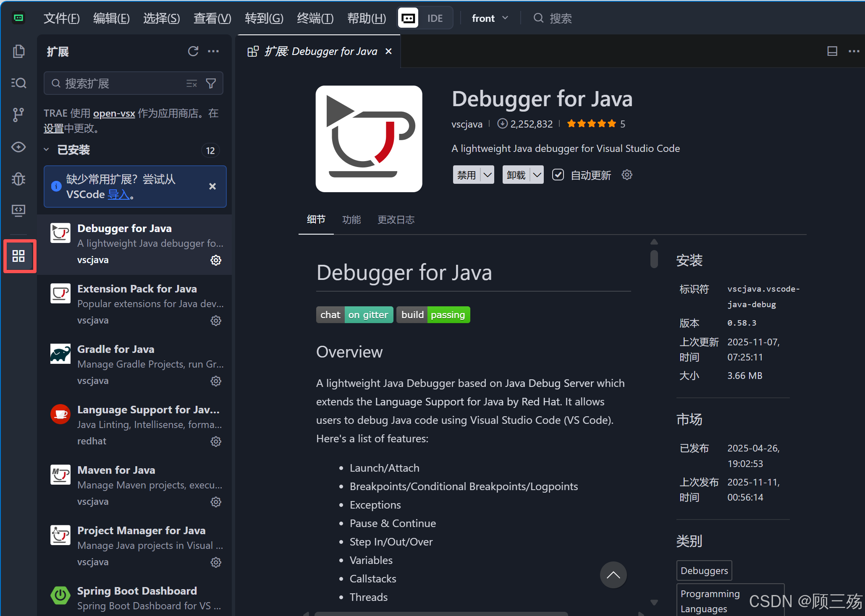Image resolution: width=865 pixels, height=616 pixels.
Task: Click the Extensions grid icon in sidebar
Action: pos(18,256)
